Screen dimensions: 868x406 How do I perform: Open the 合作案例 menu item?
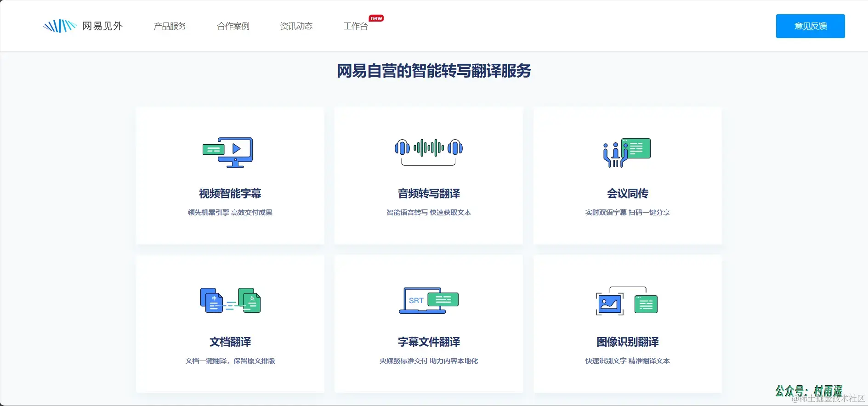[x=233, y=26]
